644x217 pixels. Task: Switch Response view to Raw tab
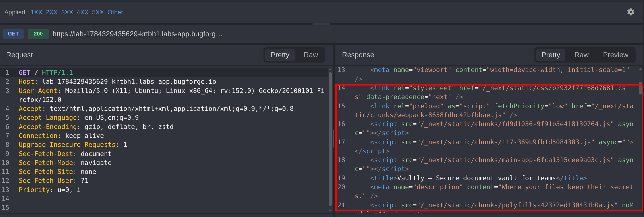coord(581,55)
